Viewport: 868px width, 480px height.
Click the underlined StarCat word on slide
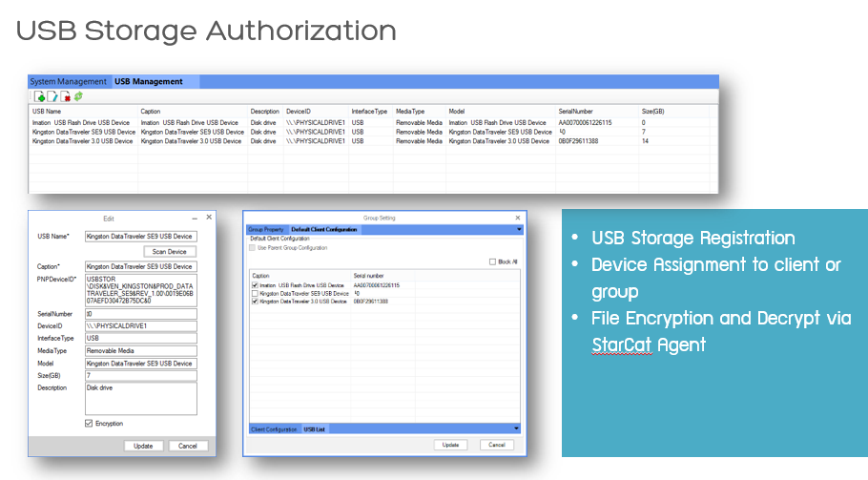(x=622, y=344)
